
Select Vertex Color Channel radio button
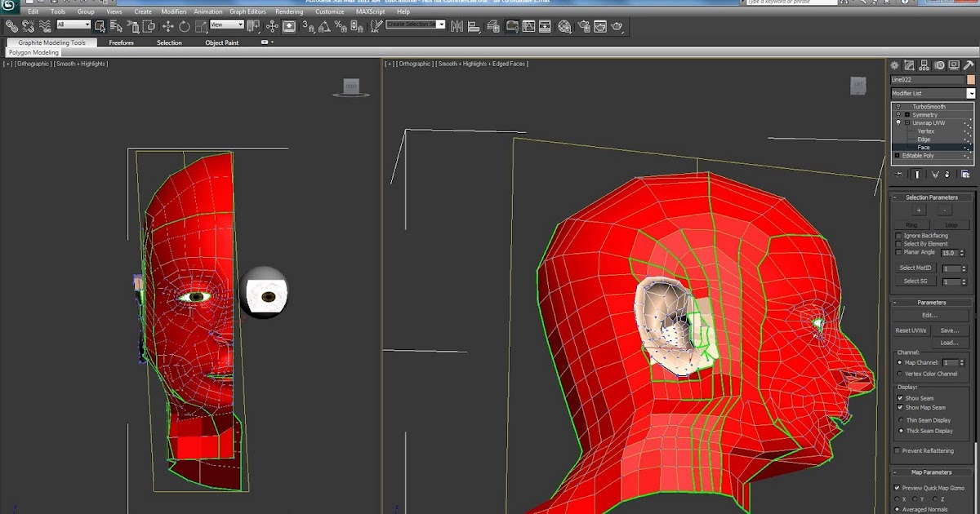pos(899,373)
